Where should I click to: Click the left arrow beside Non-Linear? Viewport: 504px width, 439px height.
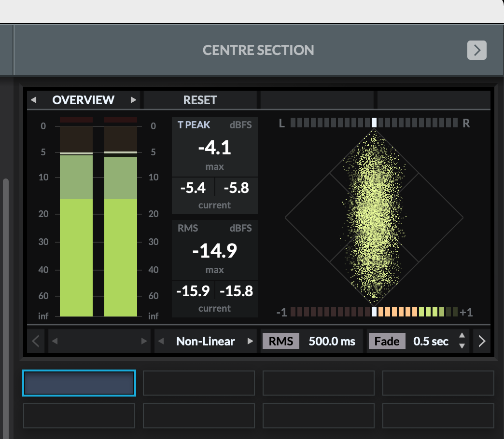coord(161,341)
